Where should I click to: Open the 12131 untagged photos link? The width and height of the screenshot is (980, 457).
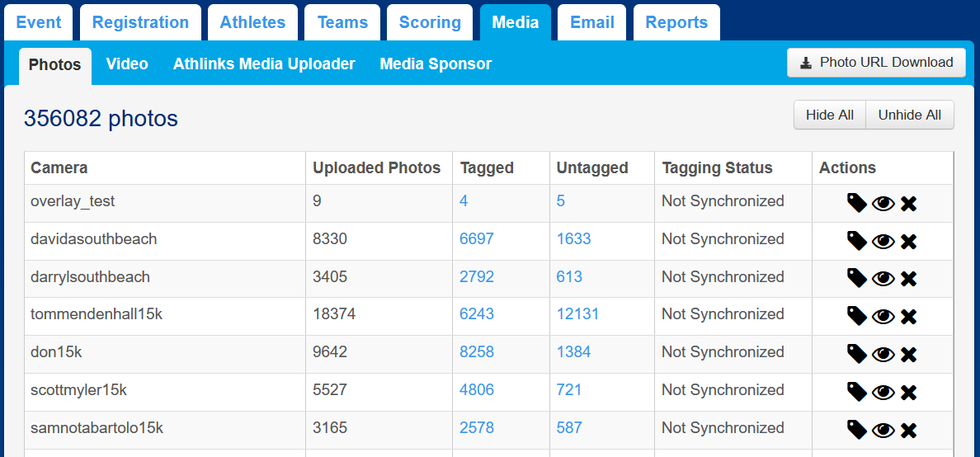[577, 314]
